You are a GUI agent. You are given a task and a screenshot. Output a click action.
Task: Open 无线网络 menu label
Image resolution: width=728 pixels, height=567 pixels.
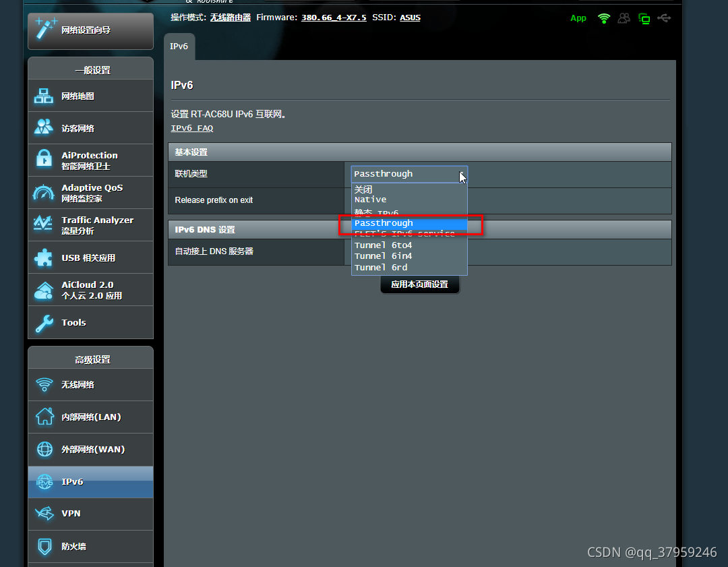coord(78,384)
